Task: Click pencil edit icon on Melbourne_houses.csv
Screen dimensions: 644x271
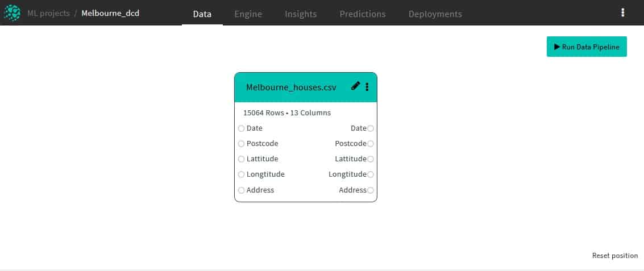Action: point(356,86)
